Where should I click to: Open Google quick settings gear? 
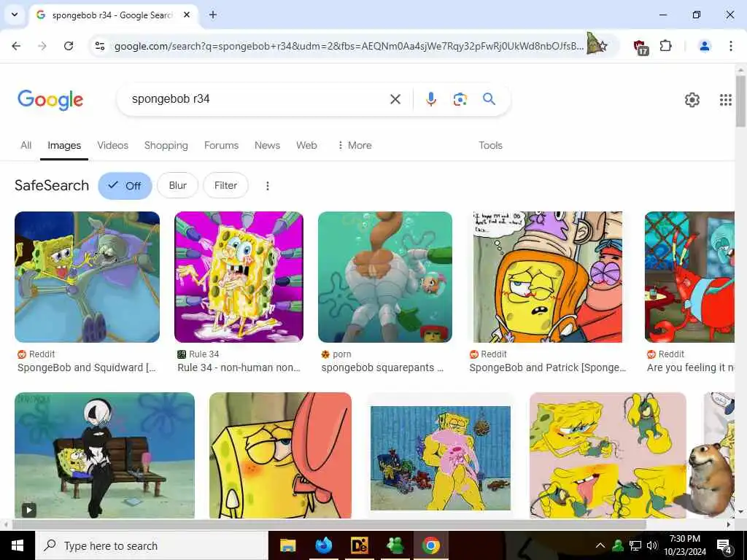(x=692, y=99)
